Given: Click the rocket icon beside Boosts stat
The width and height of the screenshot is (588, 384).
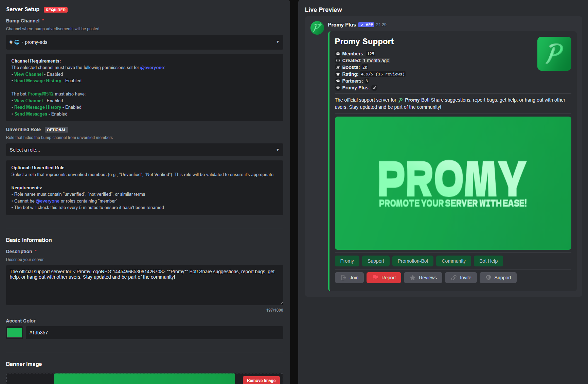Looking at the screenshot, I should [x=338, y=67].
